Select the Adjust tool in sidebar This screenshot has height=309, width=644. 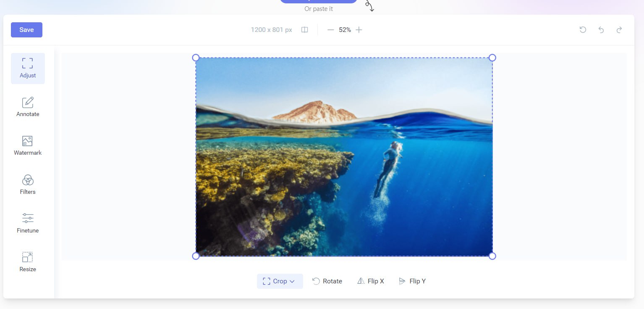pyautogui.click(x=28, y=69)
